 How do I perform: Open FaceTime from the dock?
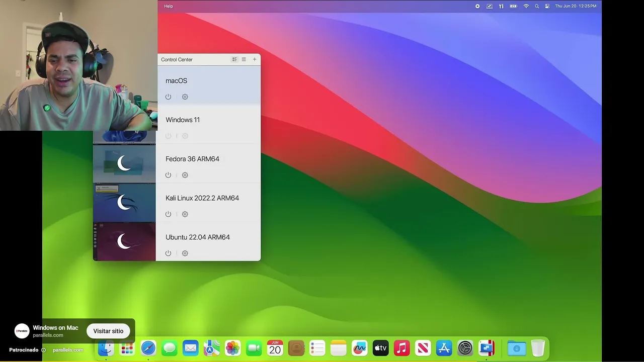(x=254, y=348)
